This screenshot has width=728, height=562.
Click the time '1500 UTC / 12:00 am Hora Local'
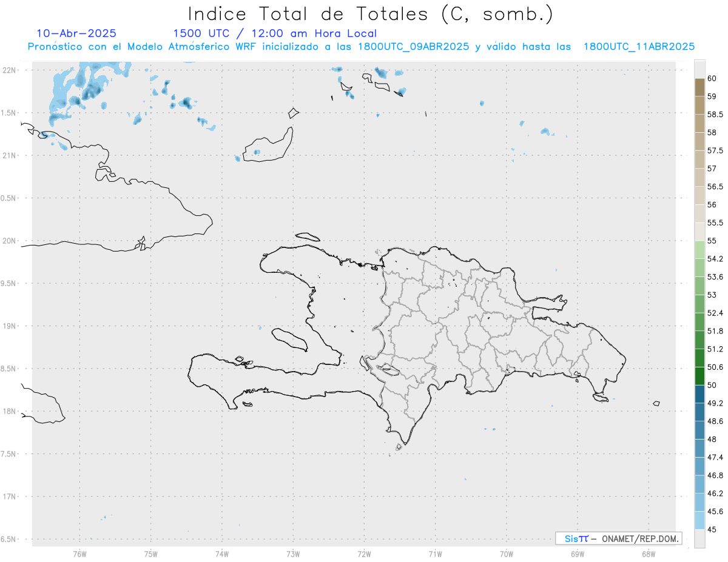(x=275, y=34)
